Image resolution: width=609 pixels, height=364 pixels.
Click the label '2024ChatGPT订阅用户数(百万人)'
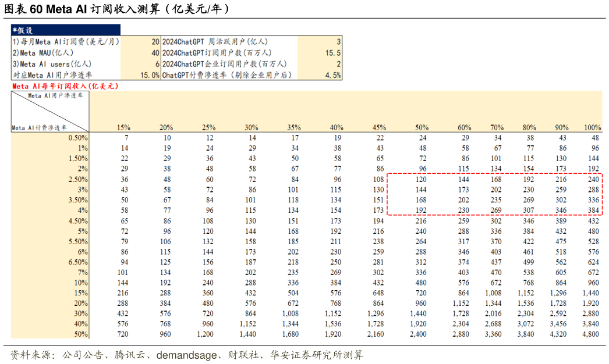[x=217, y=53]
